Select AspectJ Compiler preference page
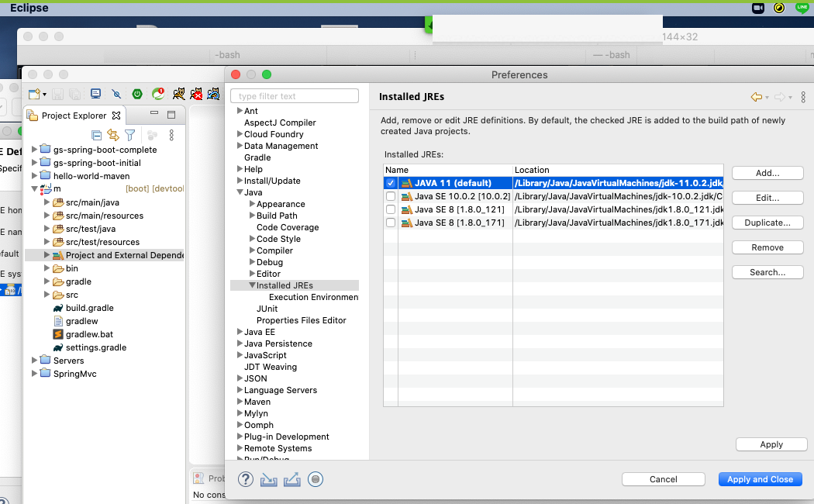Screen dimensions: 814x504 point(280,123)
